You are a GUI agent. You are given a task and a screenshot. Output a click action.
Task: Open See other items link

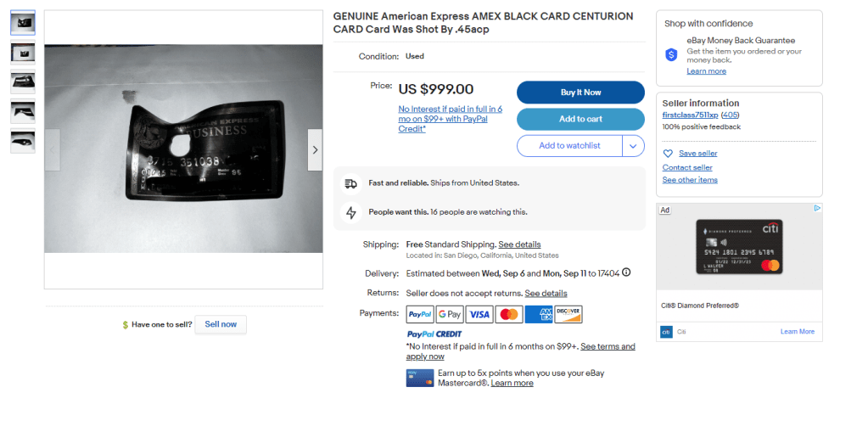tap(690, 180)
